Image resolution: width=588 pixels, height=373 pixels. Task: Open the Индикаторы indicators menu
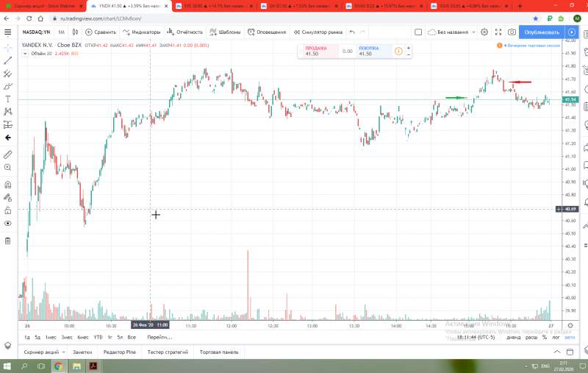(x=141, y=32)
